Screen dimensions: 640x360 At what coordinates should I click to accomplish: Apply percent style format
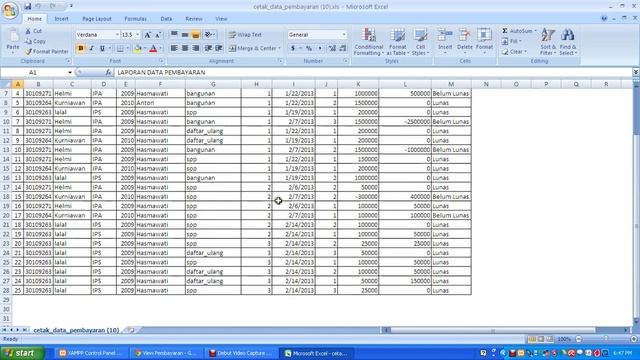[309, 49]
